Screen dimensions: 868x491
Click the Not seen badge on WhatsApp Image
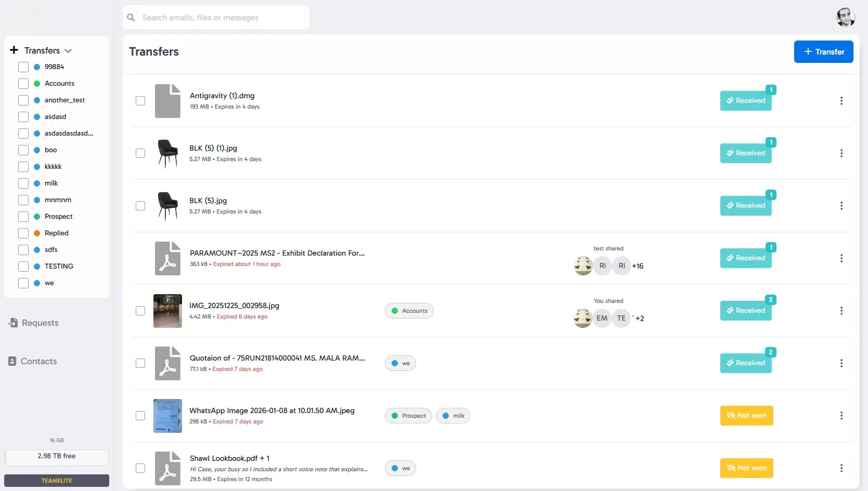pyautogui.click(x=746, y=416)
